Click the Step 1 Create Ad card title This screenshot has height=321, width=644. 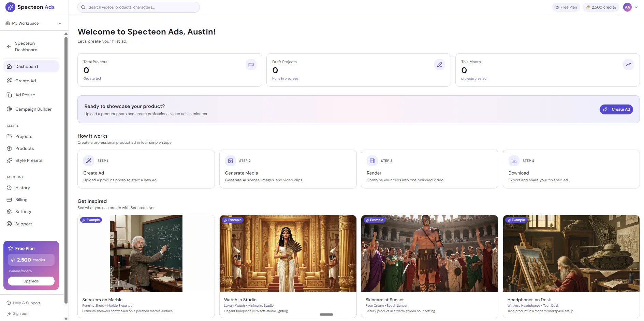[x=94, y=173]
